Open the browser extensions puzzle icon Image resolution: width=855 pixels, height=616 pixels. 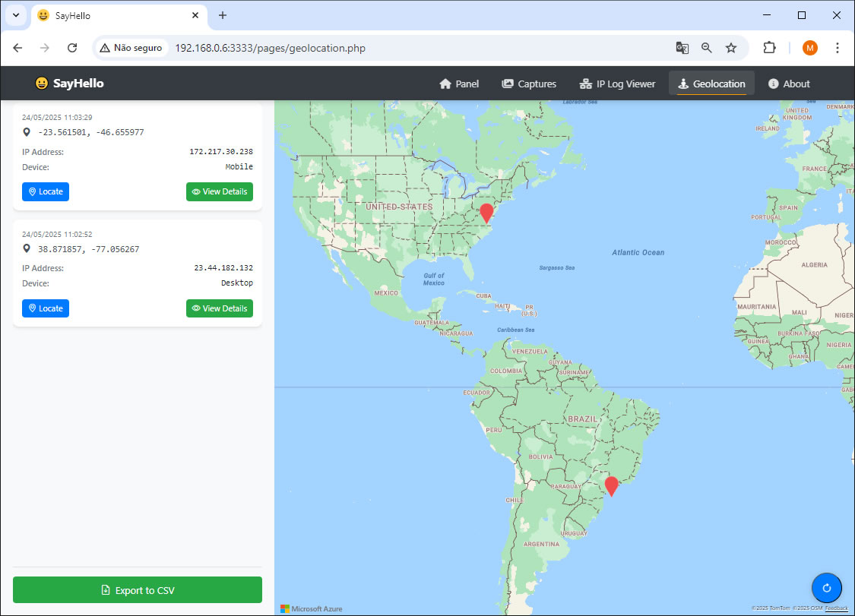pyautogui.click(x=769, y=48)
